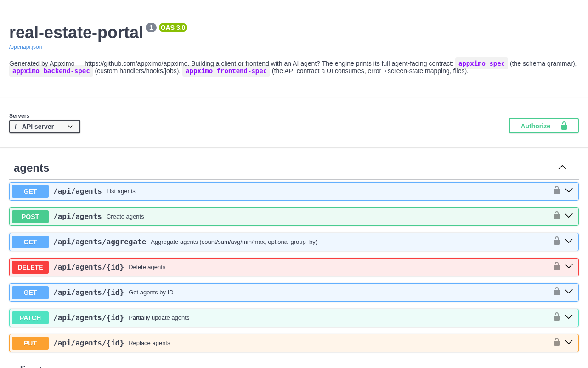Click the lock icon on PATCH /api/agents/{id} row

coord(557,317)
